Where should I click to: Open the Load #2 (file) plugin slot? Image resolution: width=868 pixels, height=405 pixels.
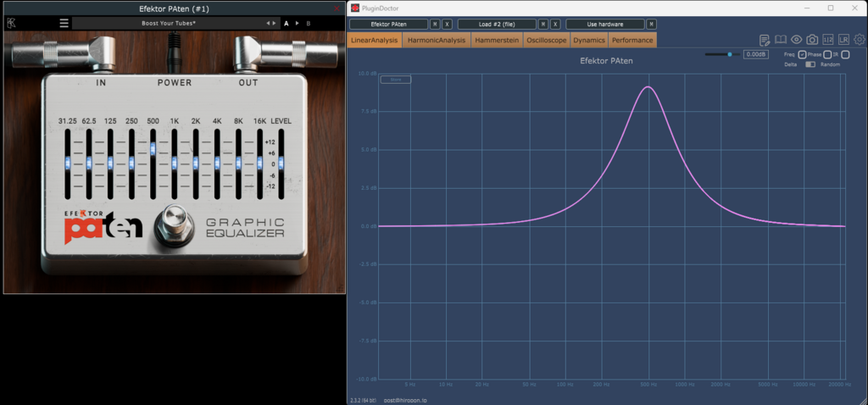click(497, 25)
